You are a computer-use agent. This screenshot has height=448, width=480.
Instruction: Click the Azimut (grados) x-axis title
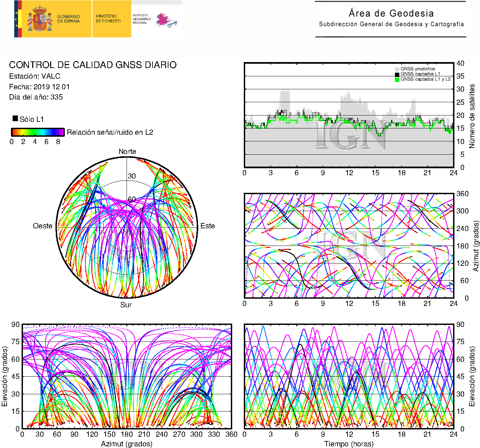[127, 444]
